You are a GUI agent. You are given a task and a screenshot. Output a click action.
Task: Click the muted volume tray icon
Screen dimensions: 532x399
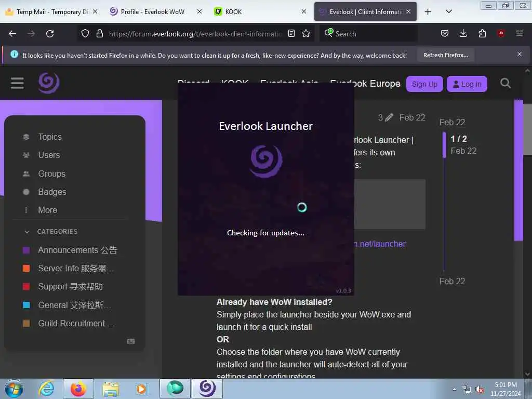(480, 390)
